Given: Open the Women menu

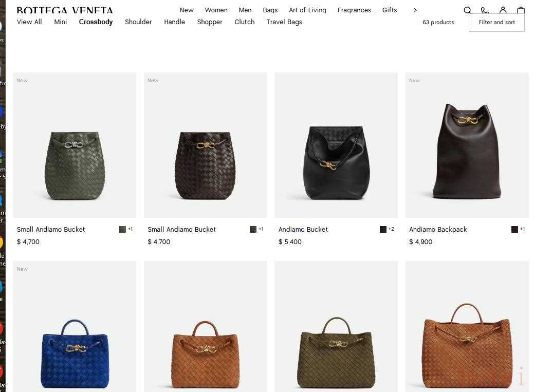Looking at the screenshot, I should (x=216, y=10).
